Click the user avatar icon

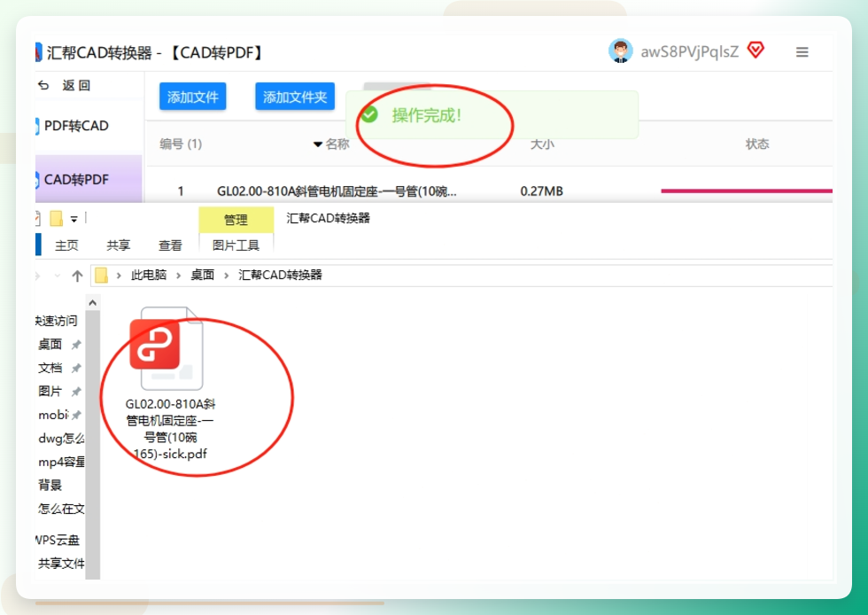tap(621, 51)
